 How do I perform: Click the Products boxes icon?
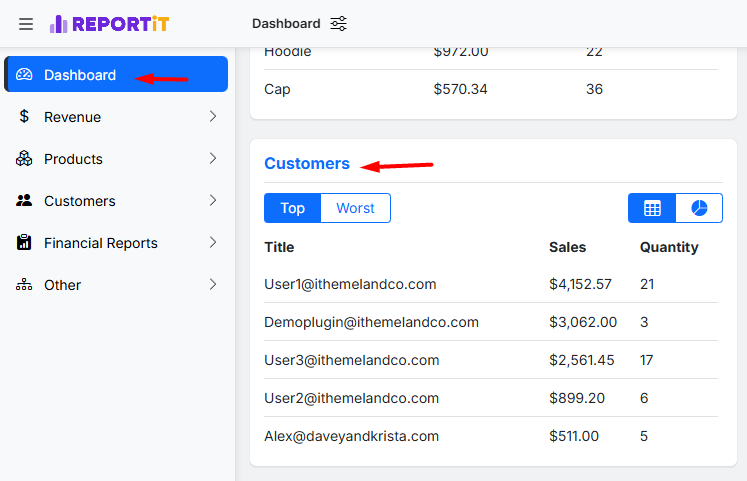point(25,159)
